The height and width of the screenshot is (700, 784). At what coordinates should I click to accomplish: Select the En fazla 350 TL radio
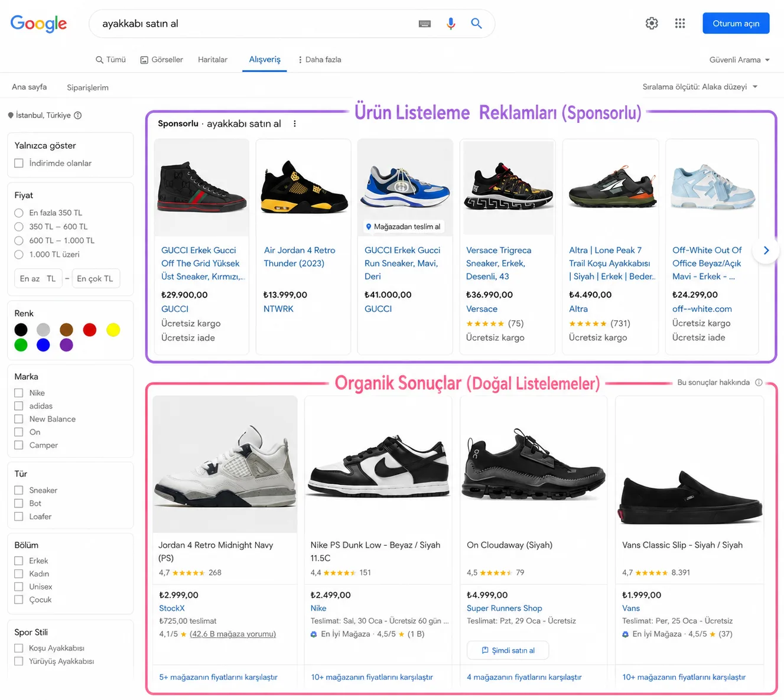point(19,213)
